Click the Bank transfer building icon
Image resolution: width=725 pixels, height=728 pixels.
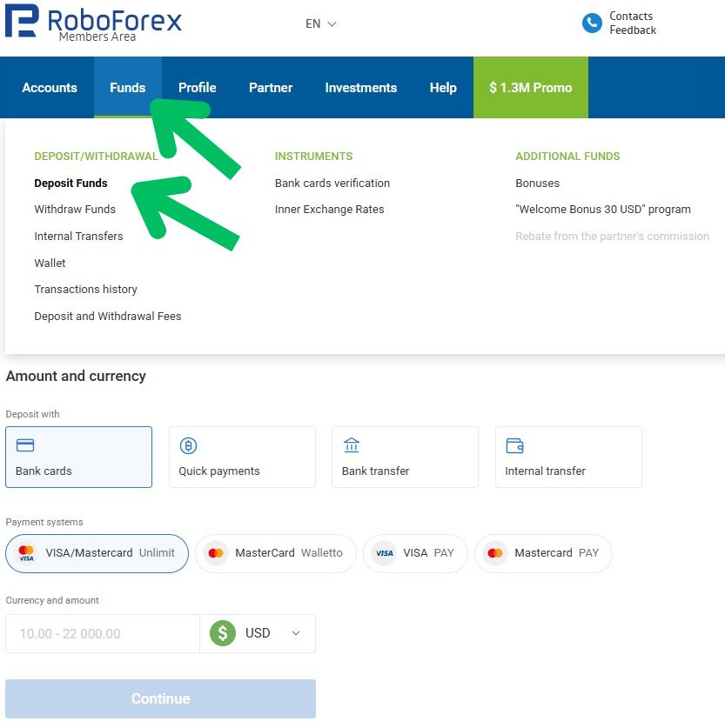[352, 445]
